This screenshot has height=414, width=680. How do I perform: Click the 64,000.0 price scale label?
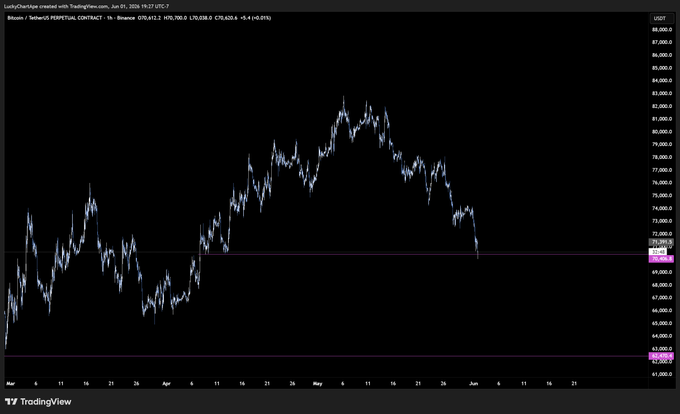tap(662, 336)
